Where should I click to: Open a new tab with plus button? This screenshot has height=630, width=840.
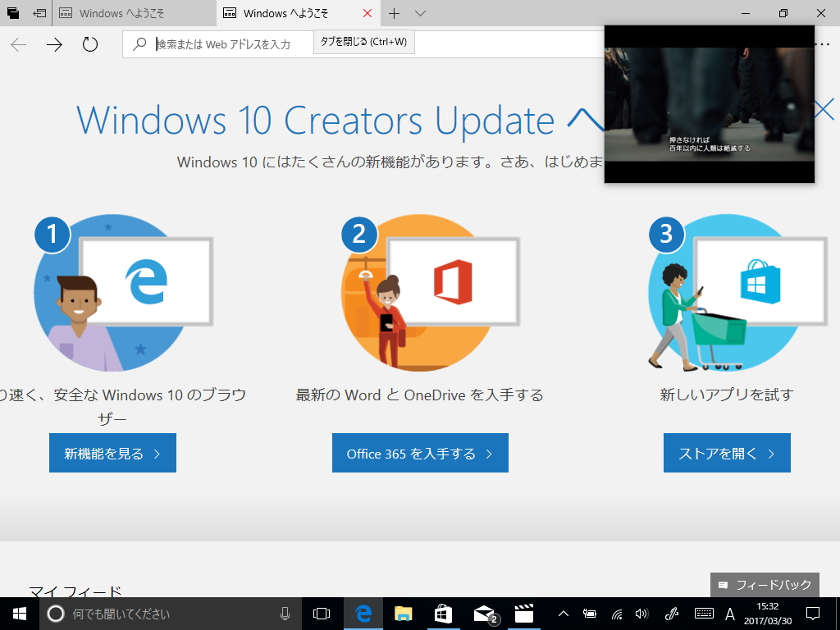[394, 13]
